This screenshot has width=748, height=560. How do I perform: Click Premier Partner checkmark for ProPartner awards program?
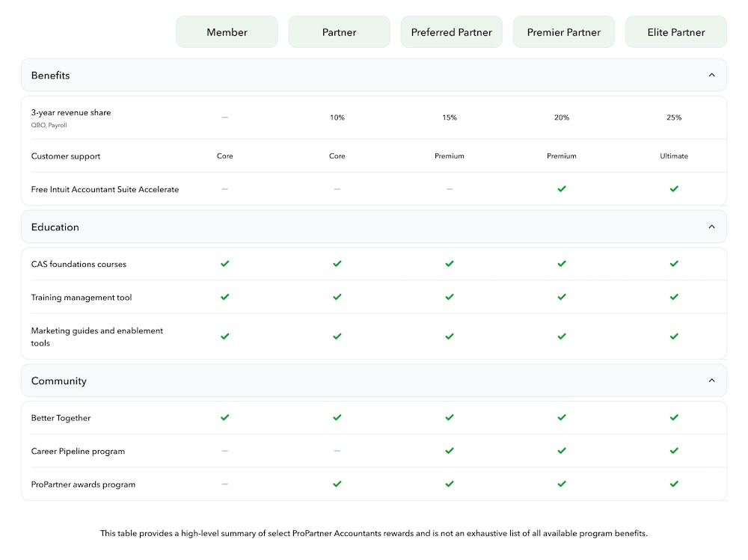coord(562,484)
